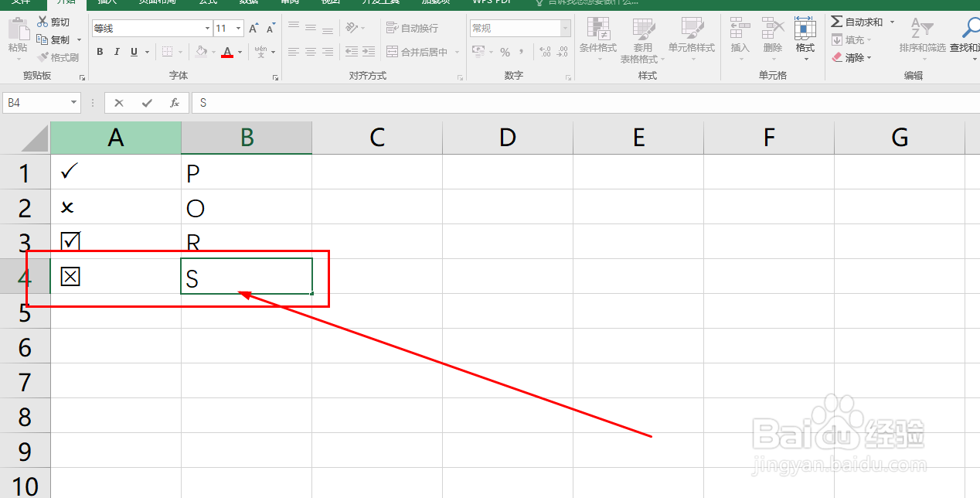Show phonetic guide (wén) tool

pos(261,52)
